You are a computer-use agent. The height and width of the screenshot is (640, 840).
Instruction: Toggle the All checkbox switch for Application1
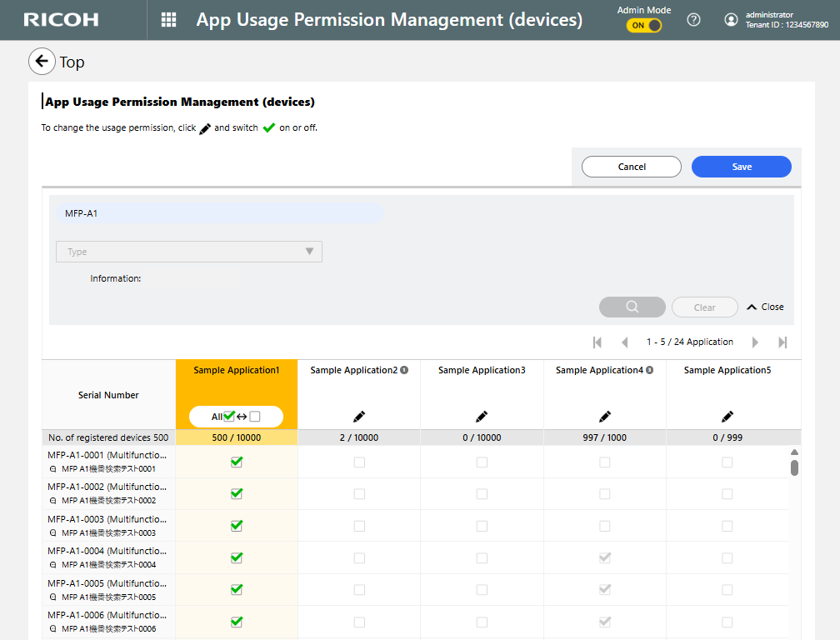237,417
